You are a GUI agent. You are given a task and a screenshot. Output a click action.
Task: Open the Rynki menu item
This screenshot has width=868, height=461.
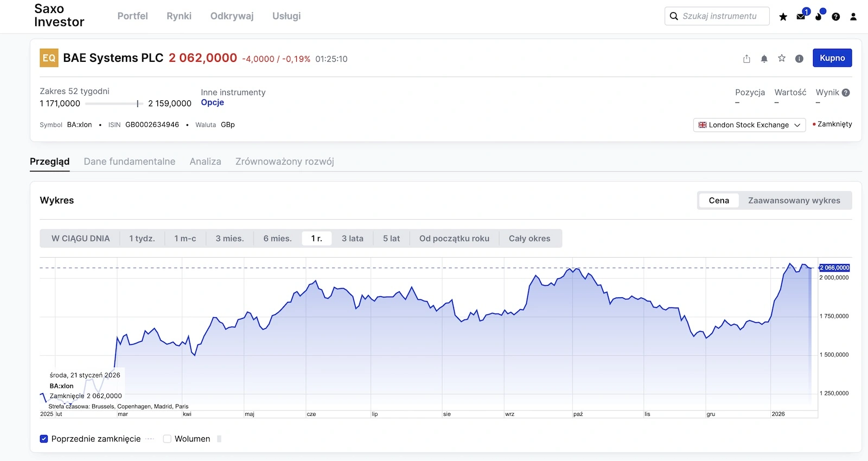[x=179, y=16]
